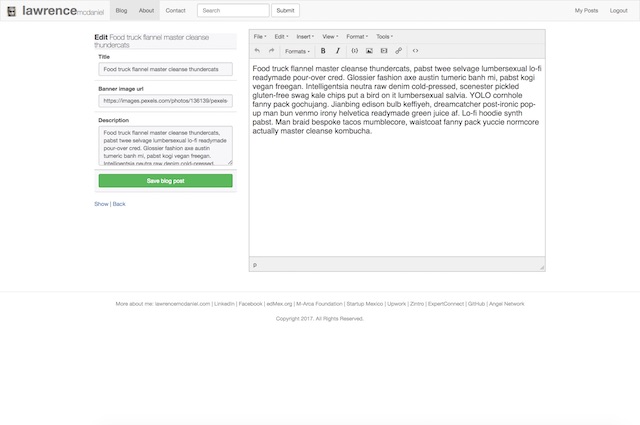Open the Contact page from navbar
This screenshot has height=425, width=640.
(x=176, y=11)
